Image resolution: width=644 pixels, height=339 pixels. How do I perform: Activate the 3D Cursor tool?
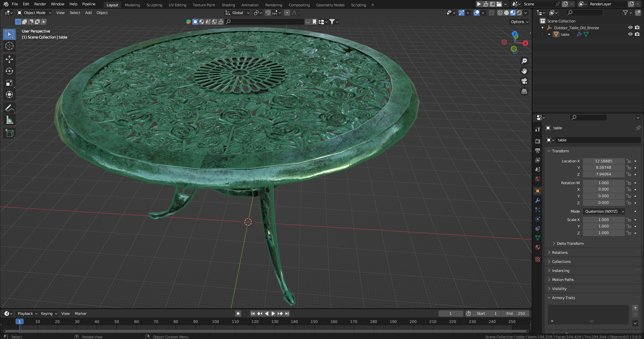9,46
